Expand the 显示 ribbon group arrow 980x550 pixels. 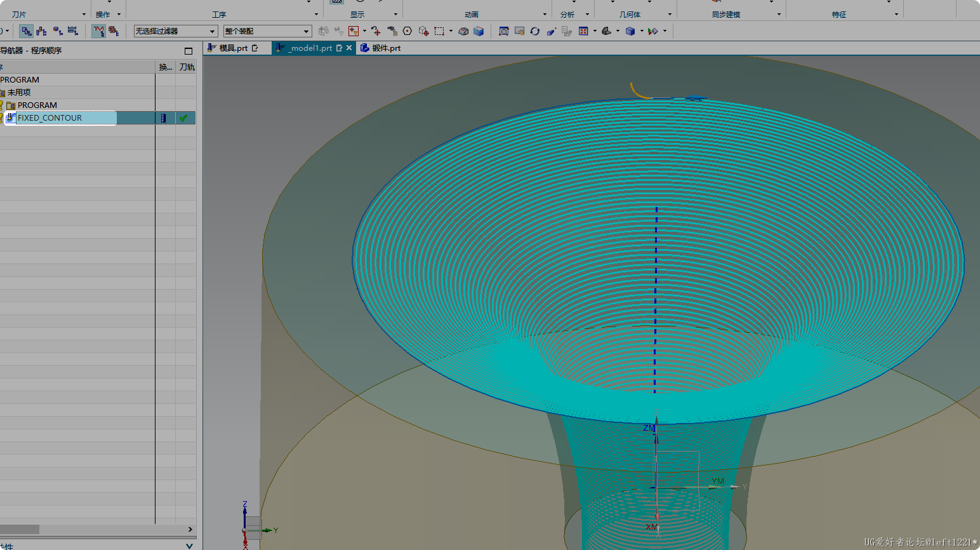(395, 15)
